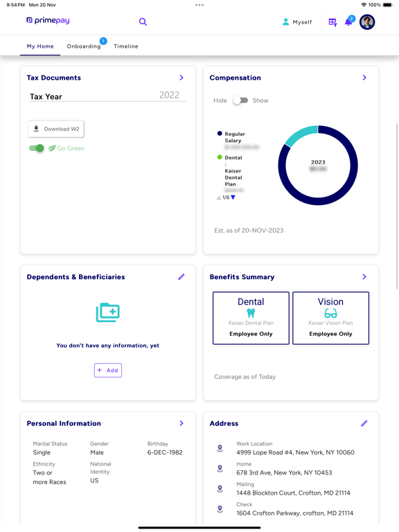
Task: Click the Marital Status value 'Single'
Action: click(x=42, y=452)
